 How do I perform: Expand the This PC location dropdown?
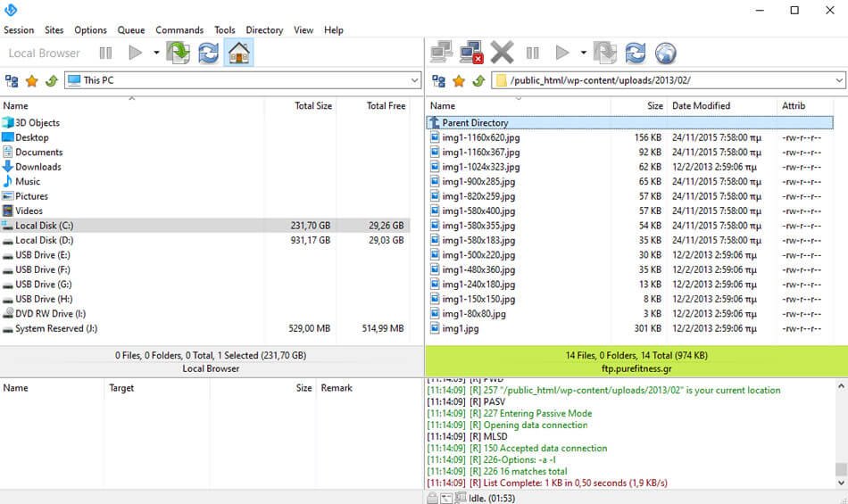point(414,81)
